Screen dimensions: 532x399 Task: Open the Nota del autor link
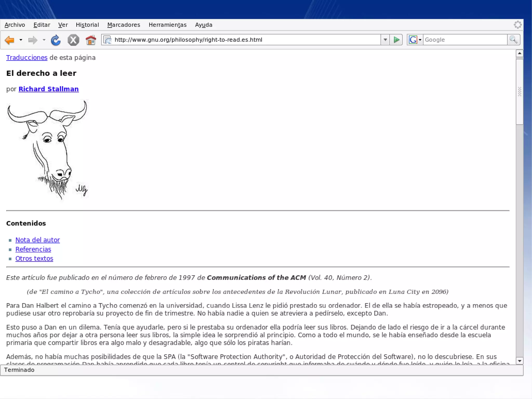38,240
